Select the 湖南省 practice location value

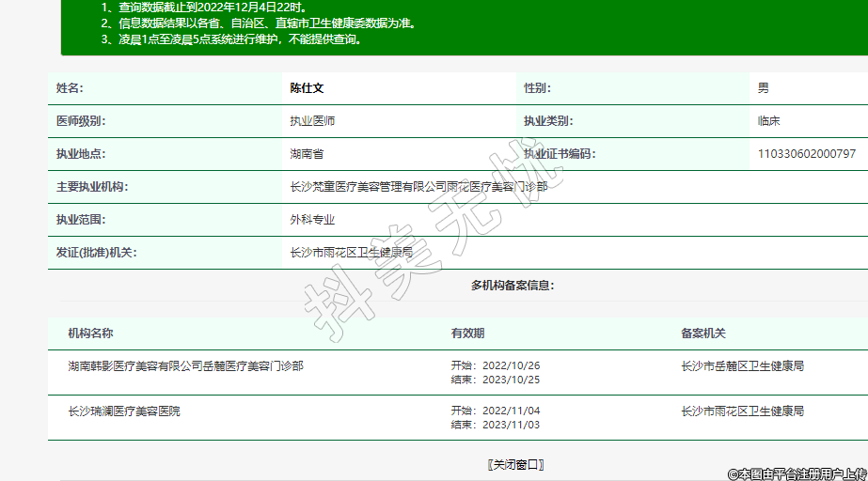(307, 154)
